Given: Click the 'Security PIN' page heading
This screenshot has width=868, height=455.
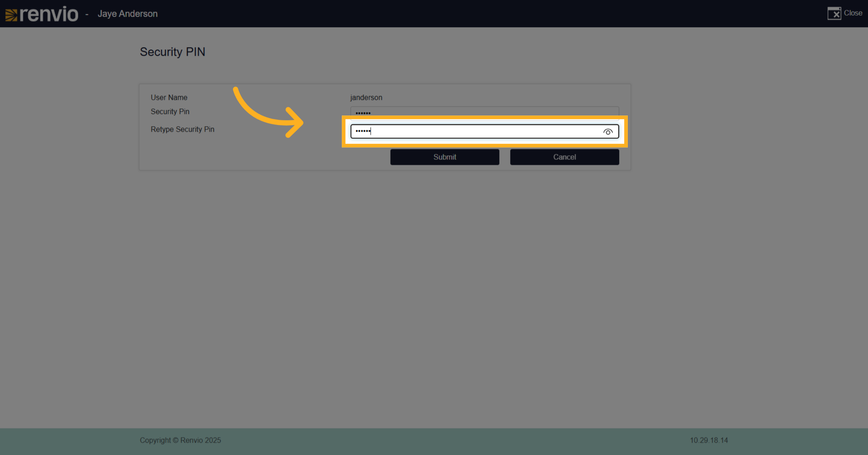Looking at the screenshot, I should (x=173, y=52).
